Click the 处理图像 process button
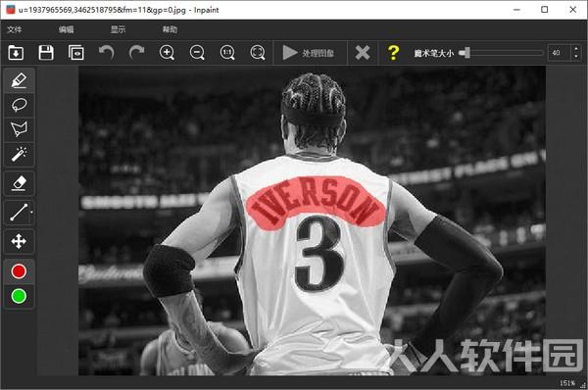 pos(309,53)
